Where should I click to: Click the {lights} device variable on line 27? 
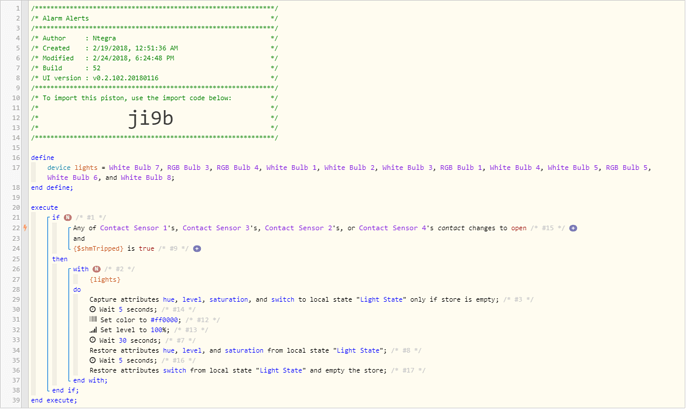(105, 280)
